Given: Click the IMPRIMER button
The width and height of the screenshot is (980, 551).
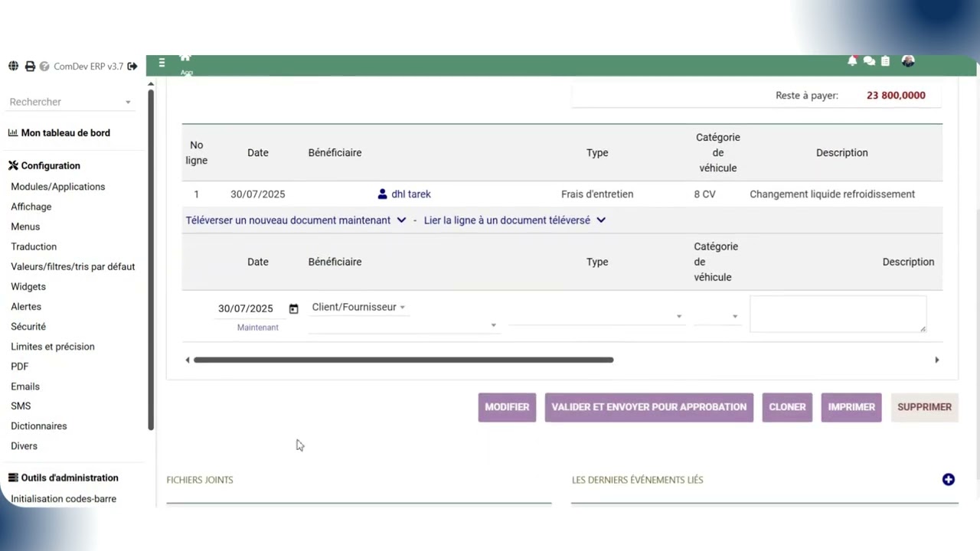Looking at the screenshot, I should 851,407.
